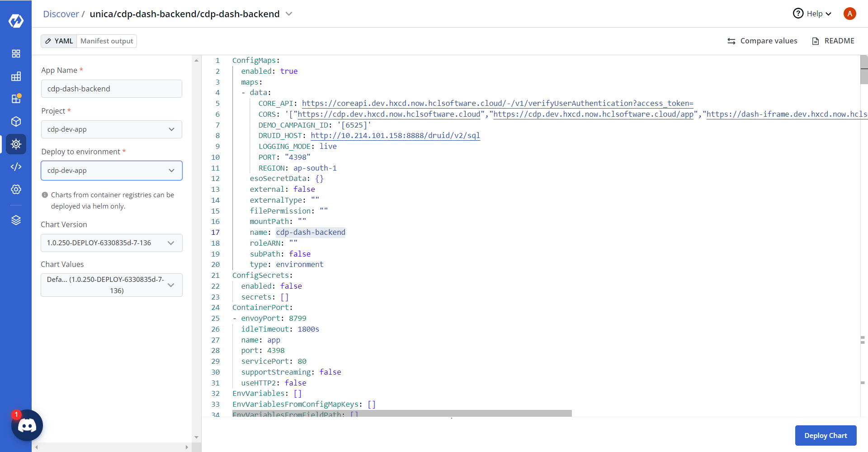Click the info icon beside helm note
868x452 pixels.
(45, 195)
